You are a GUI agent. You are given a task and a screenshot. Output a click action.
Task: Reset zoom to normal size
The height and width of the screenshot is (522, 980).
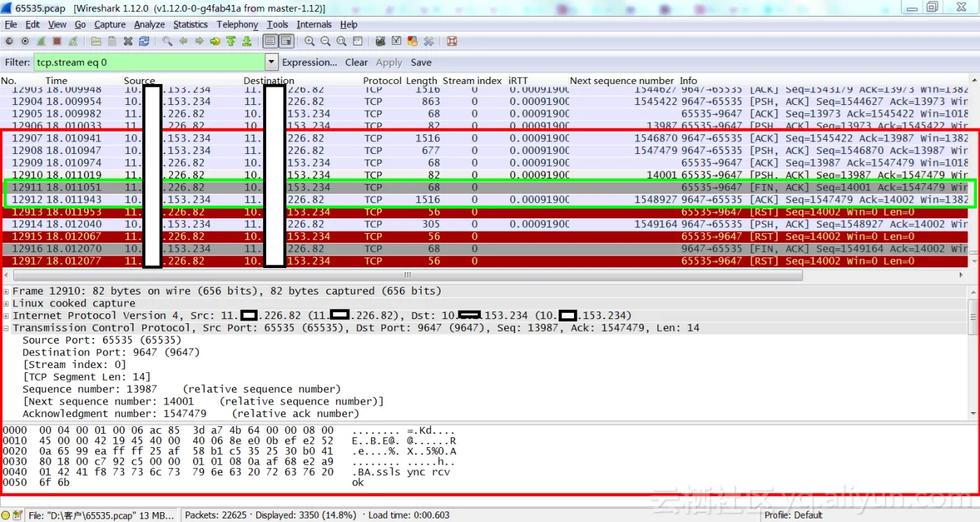tap(342, 41)
